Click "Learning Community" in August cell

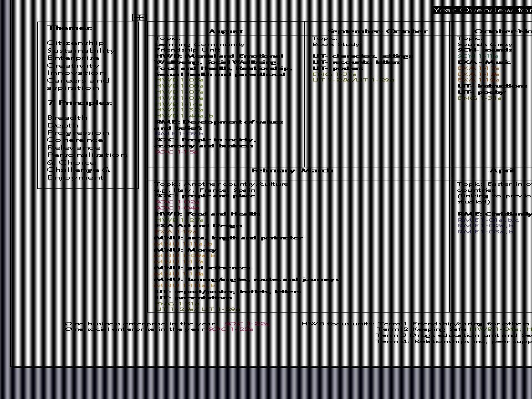[200, 44]
